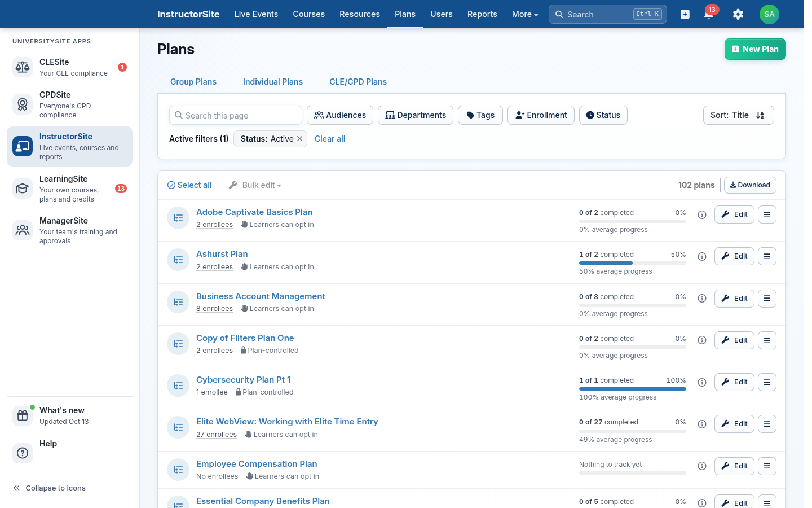Viewport: 812px width, 508px height.
Task: Open hamburger menu for Employee Compensation Plan
Action: pyautogui.click(x=767, y=466)
